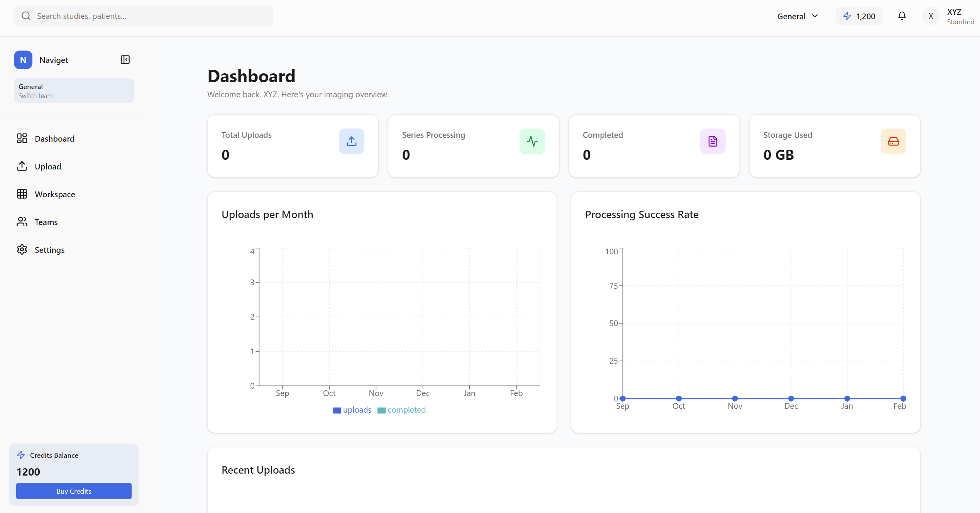Image resolution: width=980 pixels, height=513 pixels.
Task: Click the Completed document icon
Action: [x=713, y=141]
